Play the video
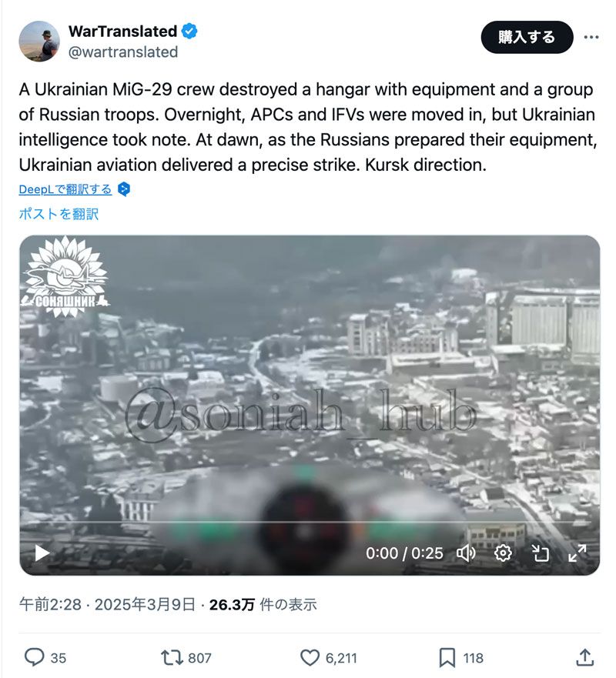The height and width of the screenshot is (678, 616). point(42,553)
